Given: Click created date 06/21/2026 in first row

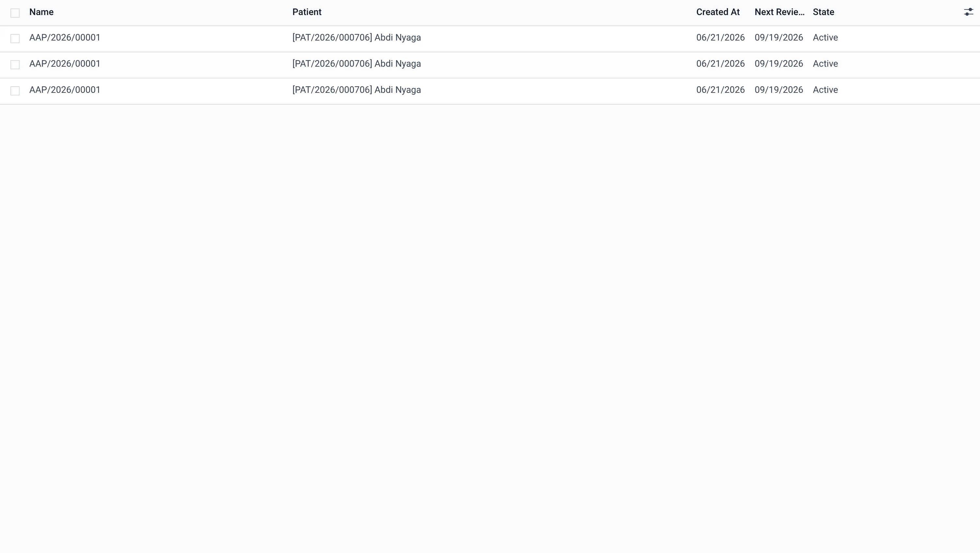Looking at the screenshot, I should click(x=721, y=38).
